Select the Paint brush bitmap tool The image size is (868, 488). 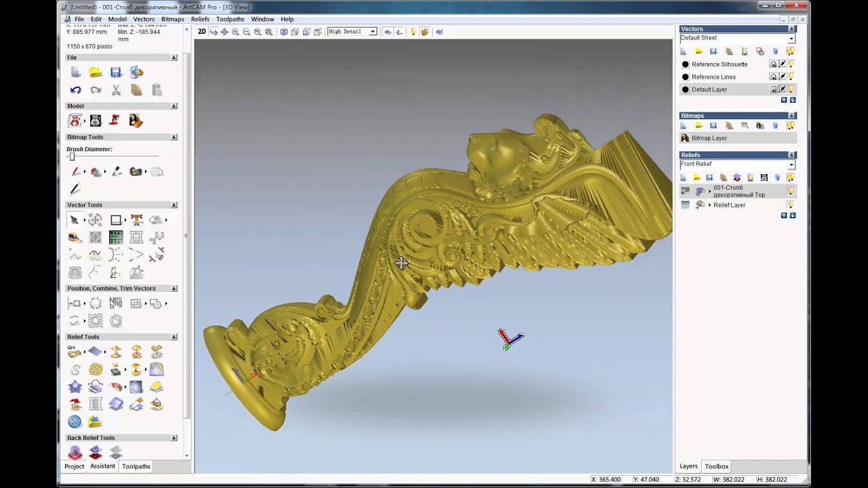point(75,171)
